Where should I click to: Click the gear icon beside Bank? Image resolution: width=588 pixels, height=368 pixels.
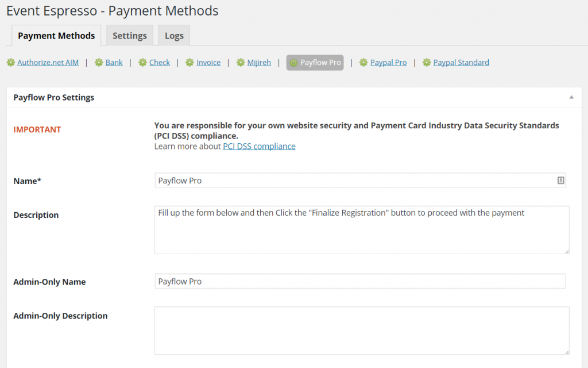pyautogui.click(x=99, y=62)
